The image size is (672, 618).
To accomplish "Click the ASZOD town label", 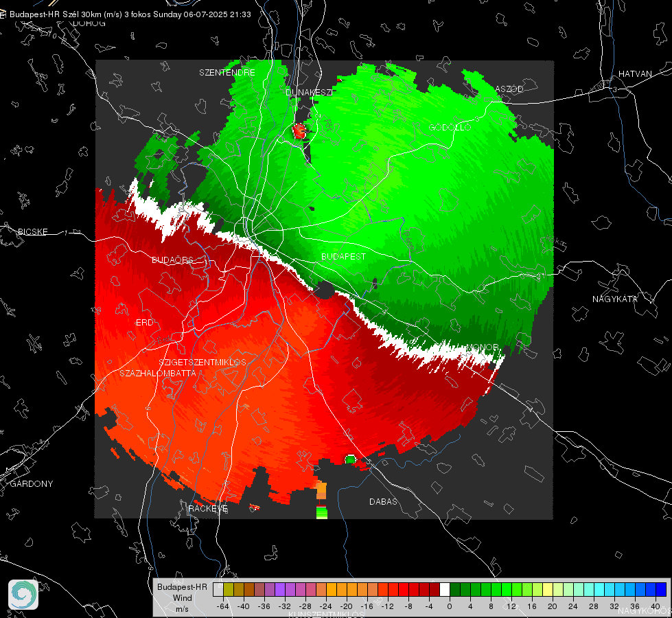I will click(x=509, y=89).
